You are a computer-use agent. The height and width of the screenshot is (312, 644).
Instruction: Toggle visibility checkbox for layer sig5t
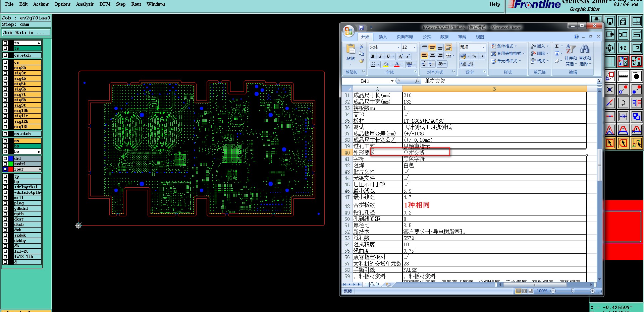5,84
